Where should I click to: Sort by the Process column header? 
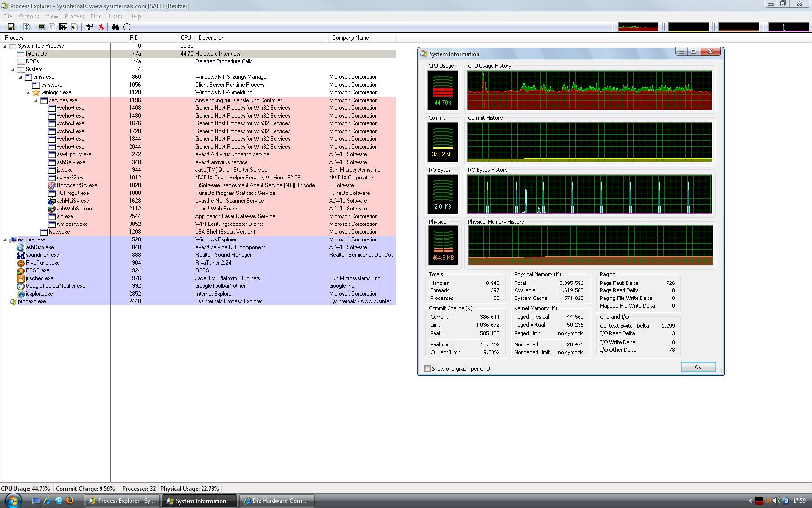tap(56, 38)
